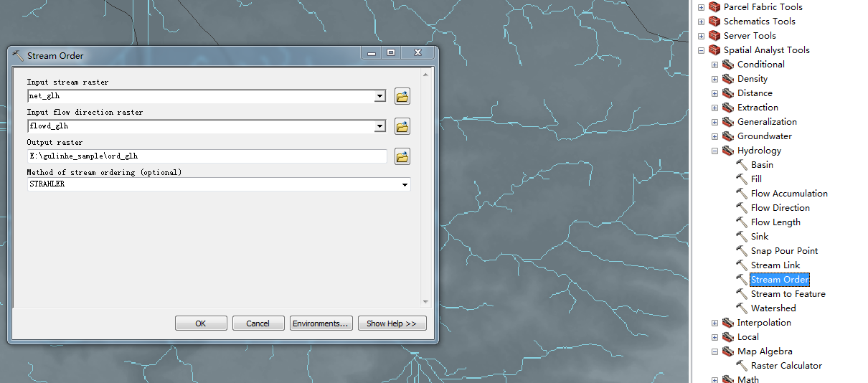Collapse the Hydrology toolset
This screenshot has height=383, width=868.
[x=714, y=151]
